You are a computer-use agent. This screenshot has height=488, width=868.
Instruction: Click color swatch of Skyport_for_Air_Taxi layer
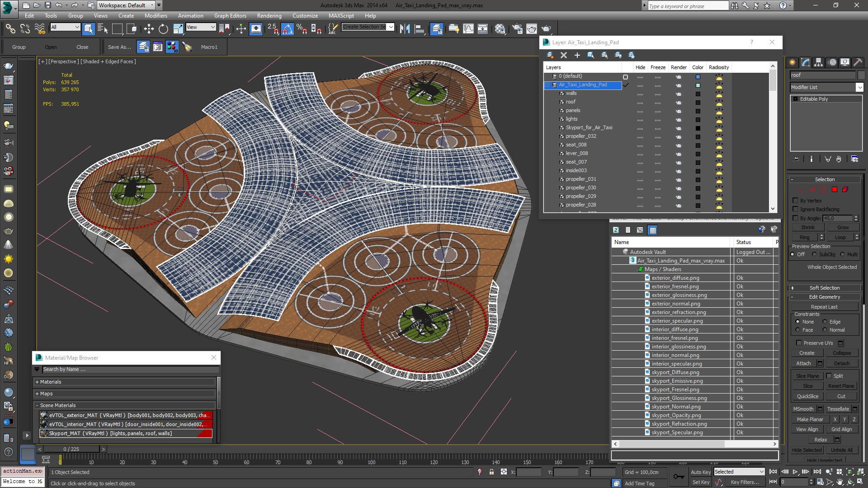(x=698, y=128)
